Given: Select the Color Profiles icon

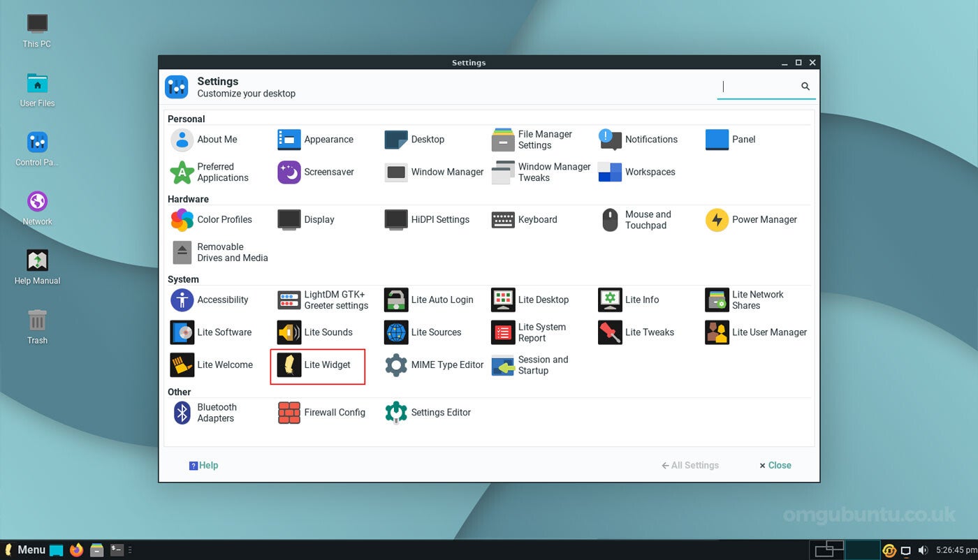Looking at the screenshot, I should [x=212, y=220].
